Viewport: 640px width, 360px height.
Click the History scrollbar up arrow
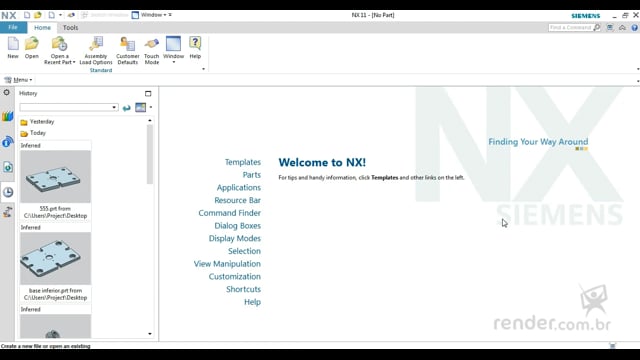point(150,120)
